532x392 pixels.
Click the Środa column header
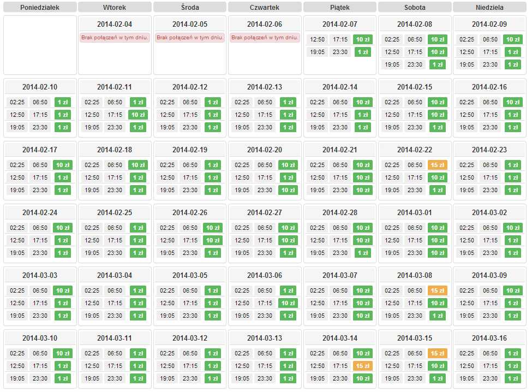coord(190,7)
